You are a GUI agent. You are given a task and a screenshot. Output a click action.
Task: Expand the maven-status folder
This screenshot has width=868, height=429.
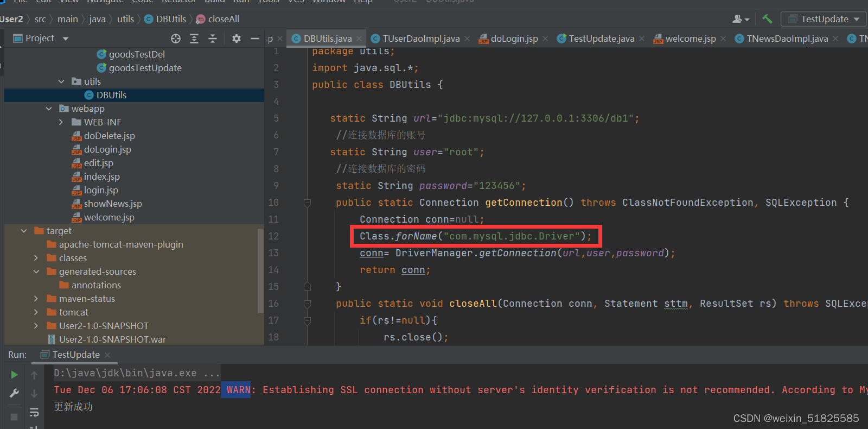[x=36, y=299]
